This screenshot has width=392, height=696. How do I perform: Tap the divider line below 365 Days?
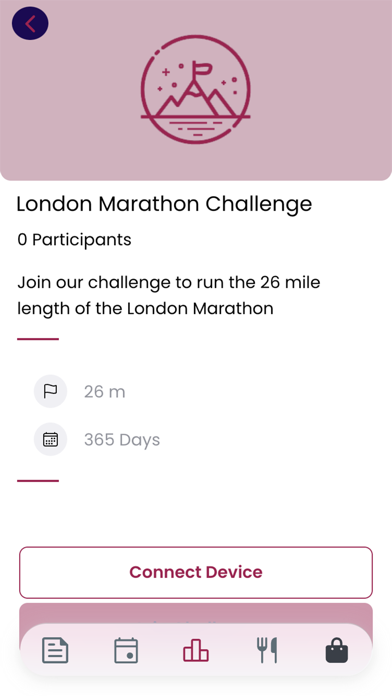38,481
